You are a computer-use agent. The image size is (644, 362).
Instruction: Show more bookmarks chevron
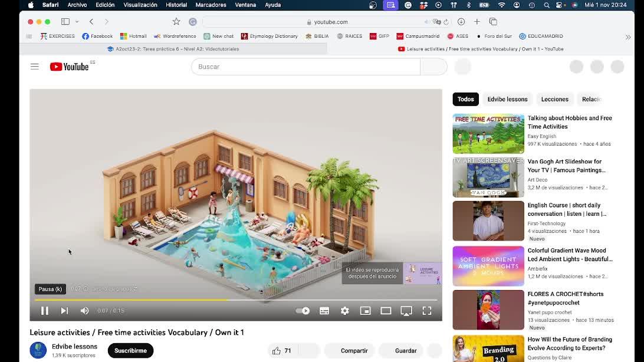click(x=628, y=37)
